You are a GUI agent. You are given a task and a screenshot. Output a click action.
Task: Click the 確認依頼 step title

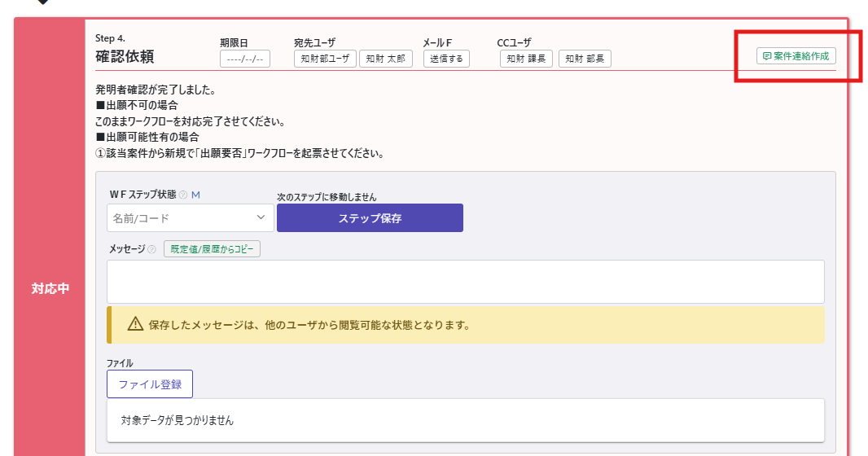tap(125, 57)
